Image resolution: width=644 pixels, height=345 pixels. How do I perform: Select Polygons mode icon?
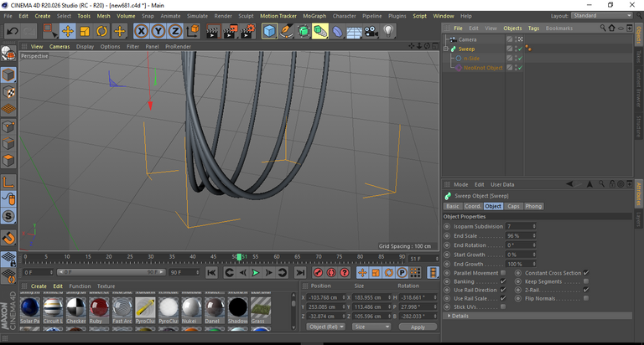[8, 161]
